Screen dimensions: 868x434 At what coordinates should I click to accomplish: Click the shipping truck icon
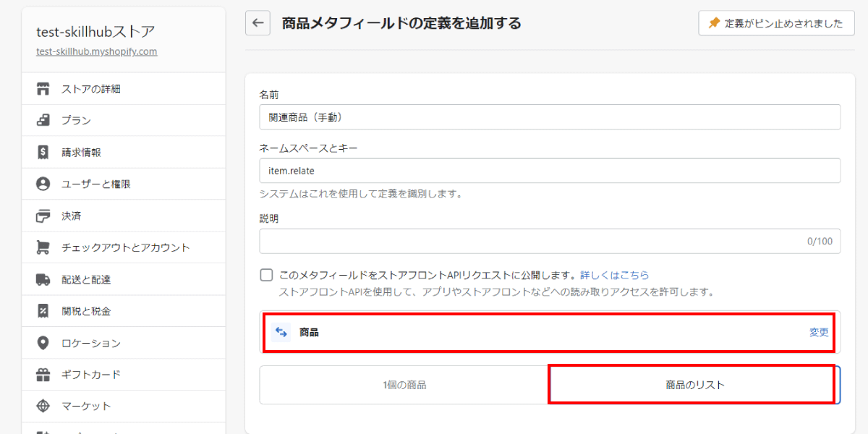43,279
